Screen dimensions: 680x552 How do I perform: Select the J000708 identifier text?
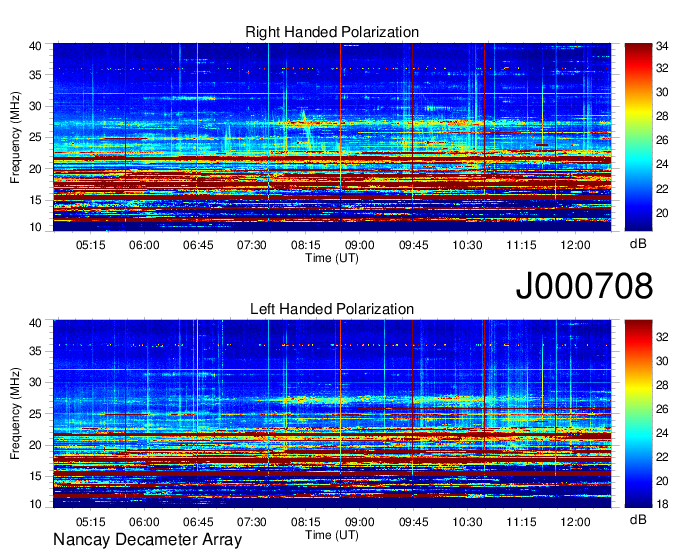[x=584, y=286]
